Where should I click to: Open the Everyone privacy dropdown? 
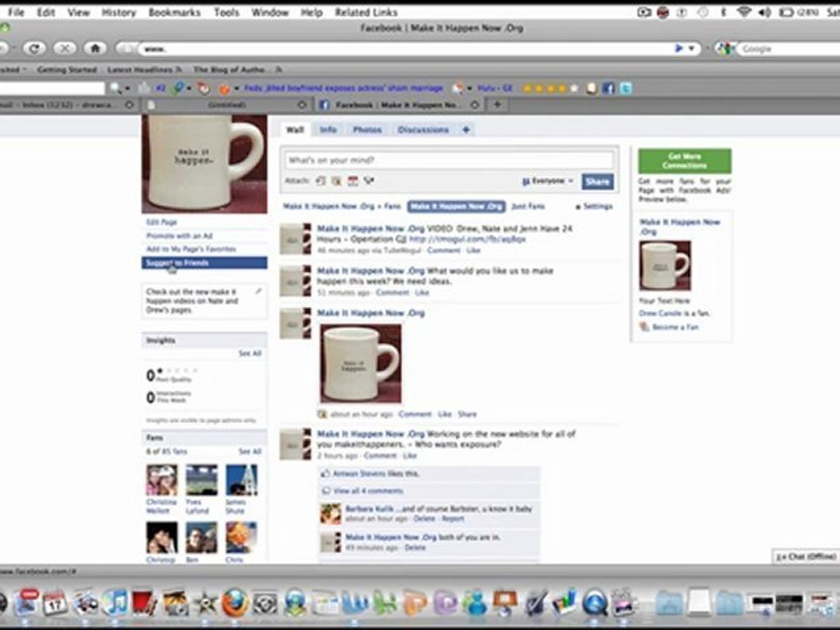tap(547, 181)
